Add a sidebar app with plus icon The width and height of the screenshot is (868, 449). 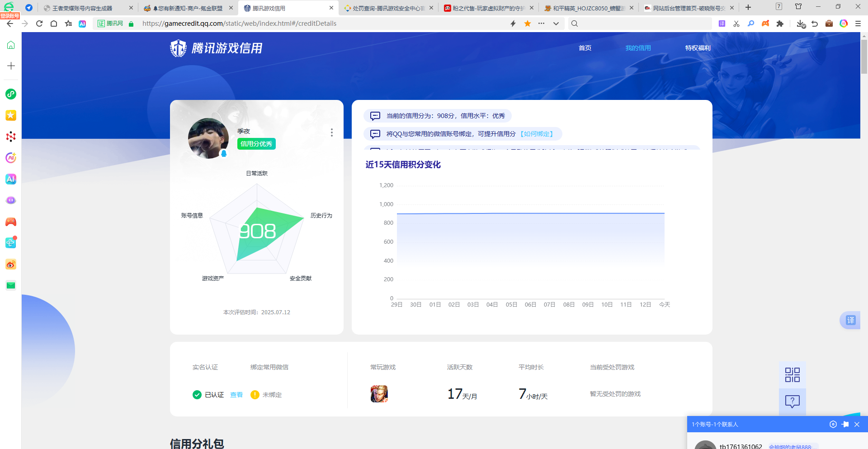[11, 66]
